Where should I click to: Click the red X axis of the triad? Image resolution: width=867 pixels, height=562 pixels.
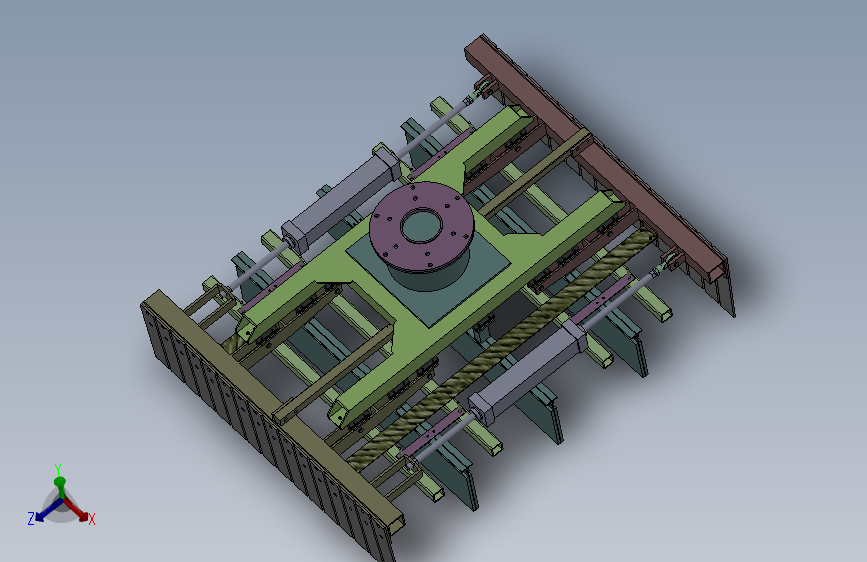[77, 510]
